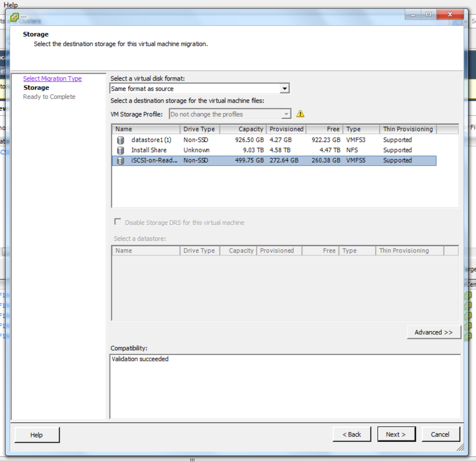Sort datastores by Free column header

(324, 129)
